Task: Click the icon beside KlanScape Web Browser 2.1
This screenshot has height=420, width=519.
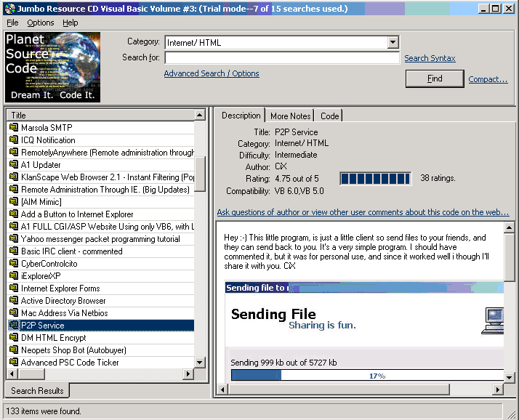Action: pos(14,177)
